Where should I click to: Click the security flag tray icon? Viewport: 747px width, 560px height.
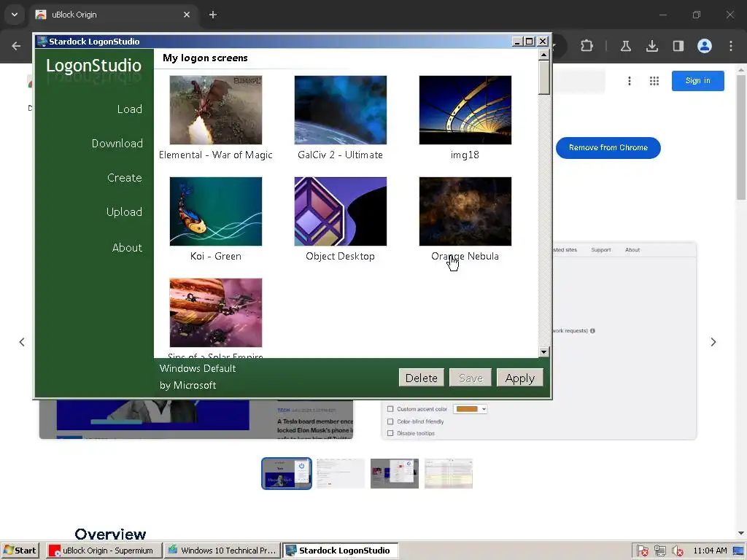pos(642,551)
